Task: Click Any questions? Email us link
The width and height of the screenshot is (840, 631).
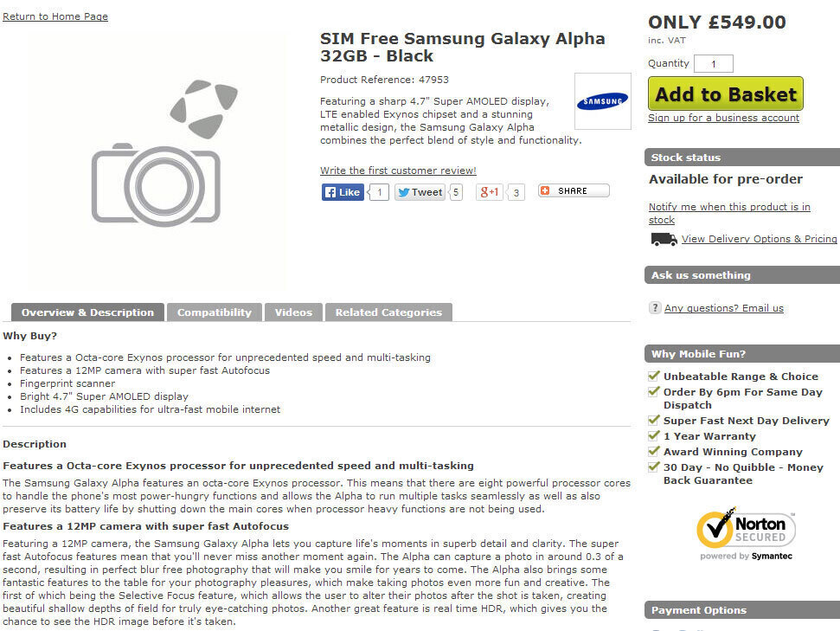Action: pyautogui.click(x=723, y=308)
